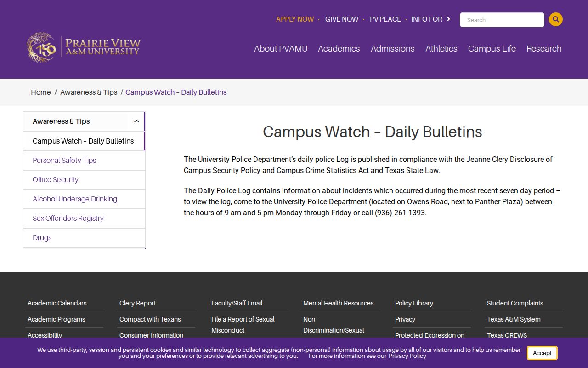Click the APPLY NOW link
This screenshot has width=588, height=368.
[295, 19]
